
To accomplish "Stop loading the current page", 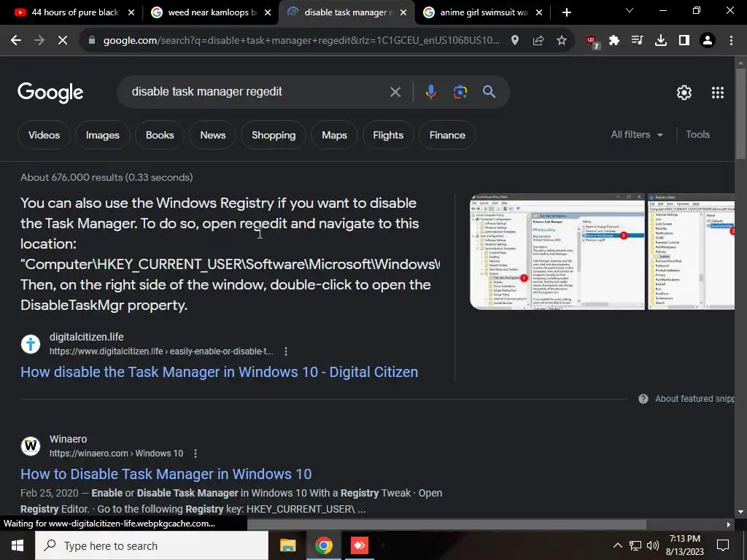I will tap(63, 41).
